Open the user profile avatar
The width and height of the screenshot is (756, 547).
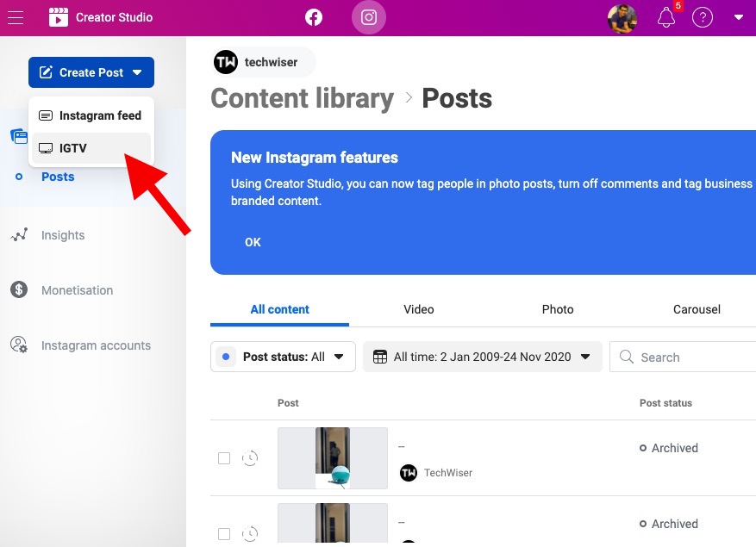click(622, 18)
